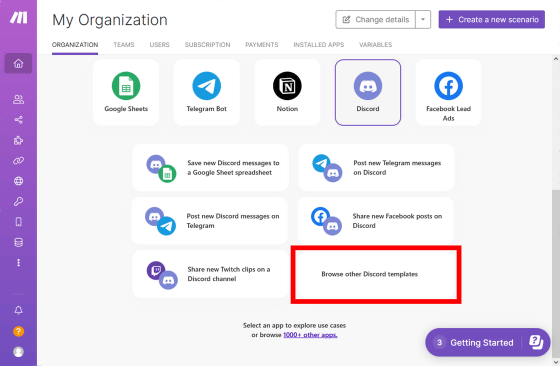Open Connections link icon in sidebar

coord(18,161)
